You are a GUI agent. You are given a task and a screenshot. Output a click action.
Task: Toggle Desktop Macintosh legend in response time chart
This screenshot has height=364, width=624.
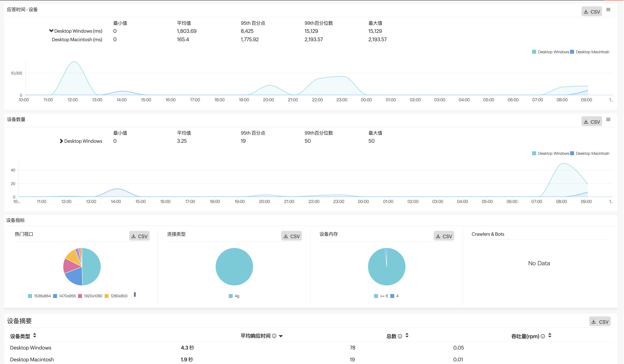[x=590, y=52]
